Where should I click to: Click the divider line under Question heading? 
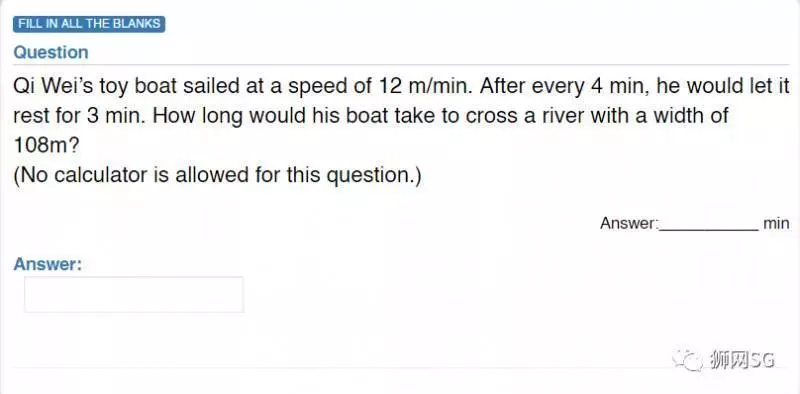(x=401, y=65)
